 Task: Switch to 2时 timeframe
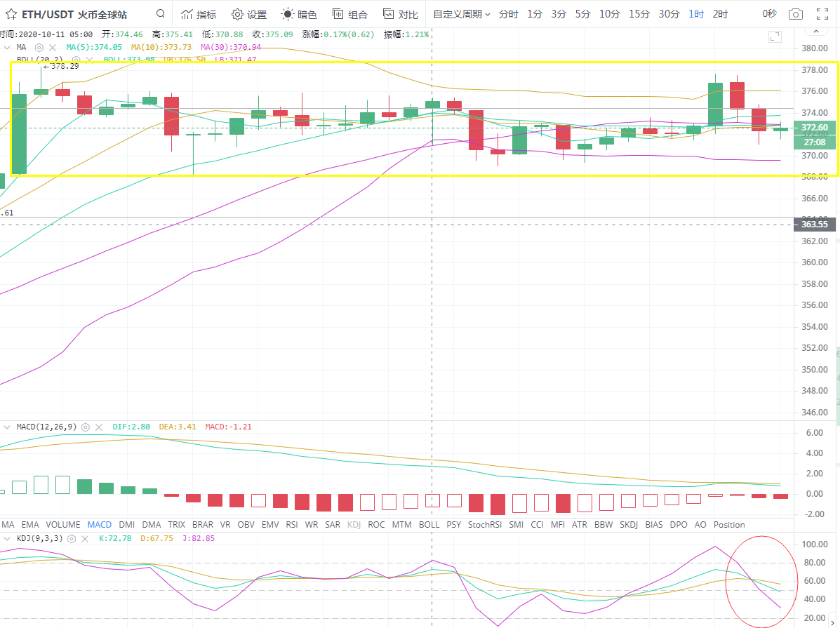pos(720,14)
